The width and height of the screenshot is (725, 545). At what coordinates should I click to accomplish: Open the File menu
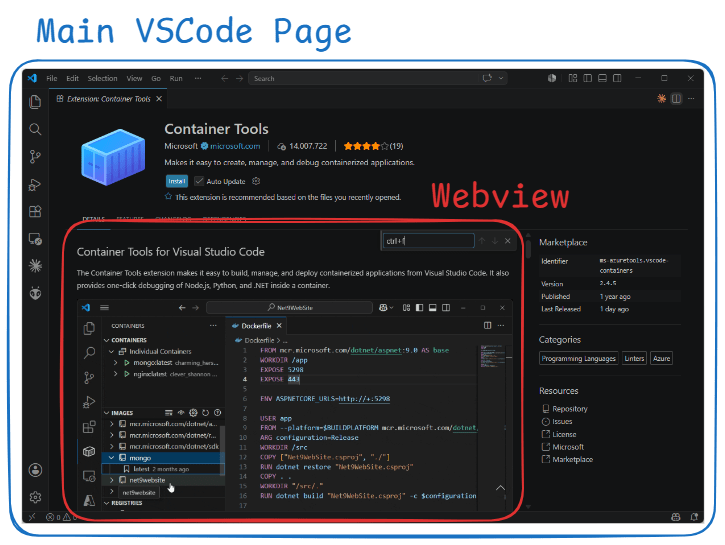pos(52,79)
